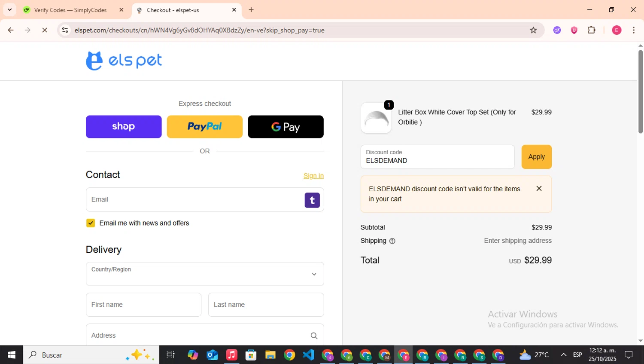Open Outlook from the taskbar
The height and width of the screenshot is (364, 644).
213,355
